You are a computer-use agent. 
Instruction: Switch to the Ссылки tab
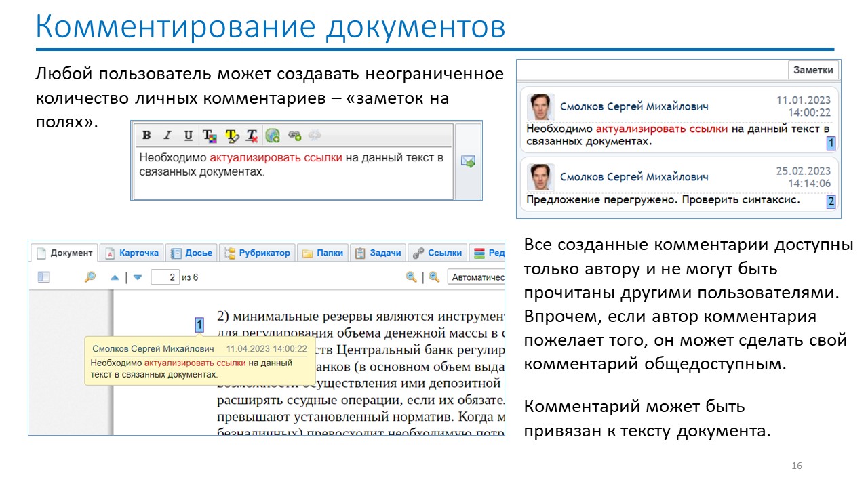click(x=438, y=253)
